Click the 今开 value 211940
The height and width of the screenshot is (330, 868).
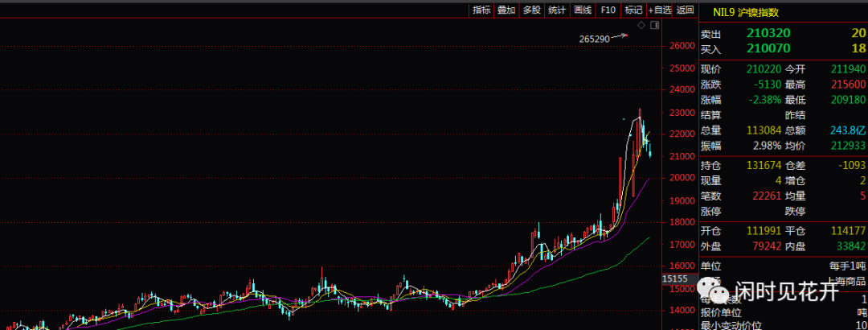(850, 69)
